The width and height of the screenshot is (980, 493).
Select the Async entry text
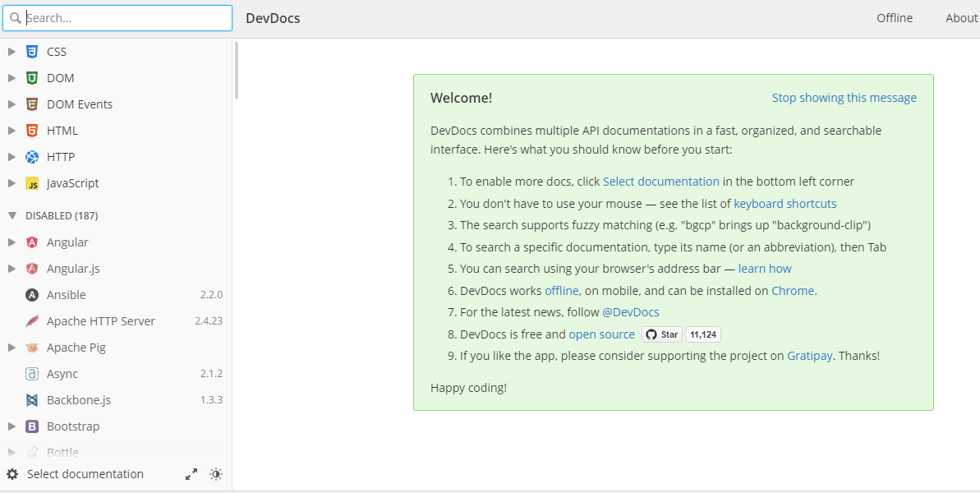[62, 374]
